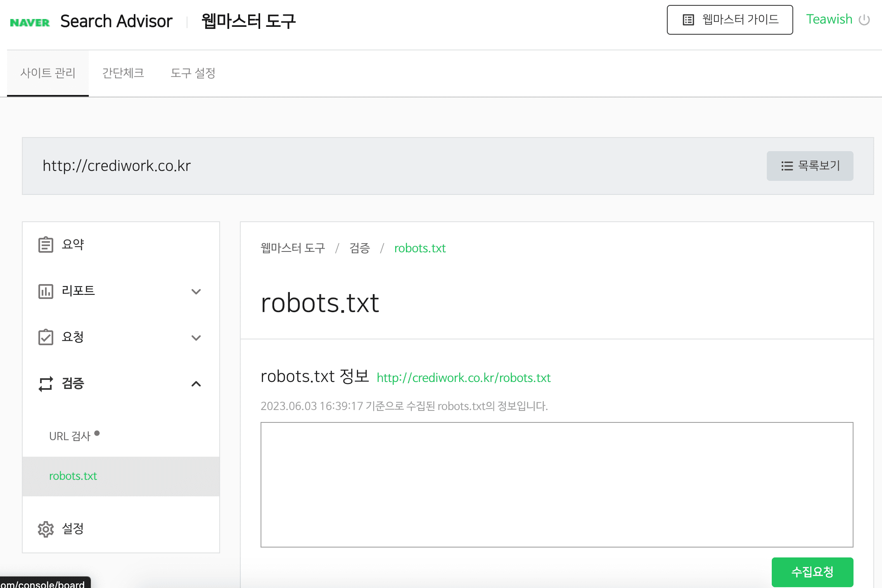Click the NAVER logo

(30, 22)
